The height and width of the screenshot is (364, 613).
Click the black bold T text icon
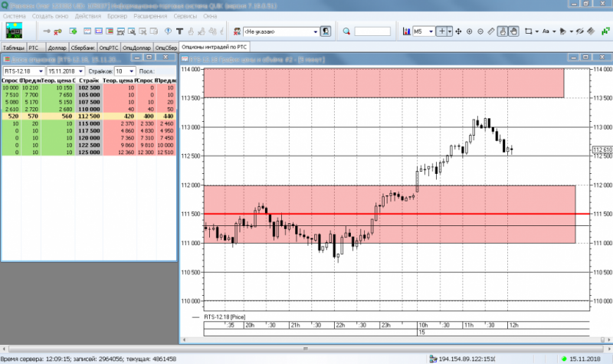click(179, 31)
